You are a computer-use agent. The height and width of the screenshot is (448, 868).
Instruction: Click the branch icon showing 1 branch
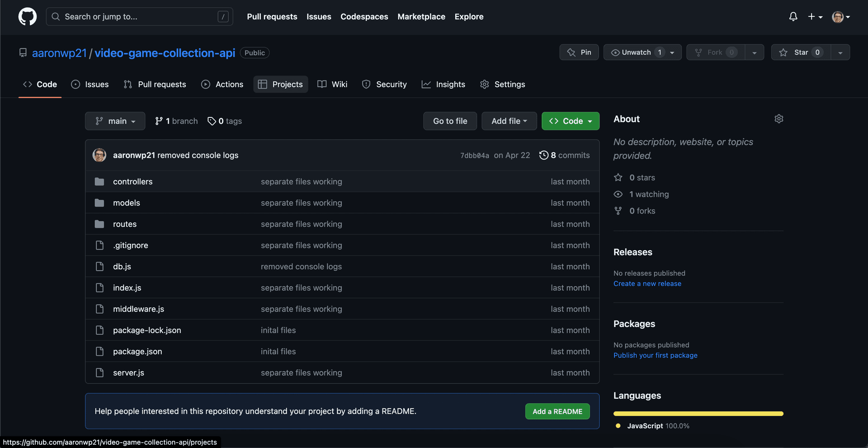click(159, 121)
